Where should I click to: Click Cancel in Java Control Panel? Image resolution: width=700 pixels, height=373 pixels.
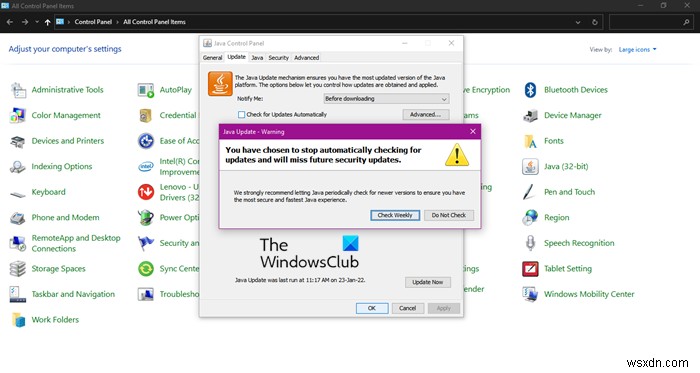tap(408, 308)
